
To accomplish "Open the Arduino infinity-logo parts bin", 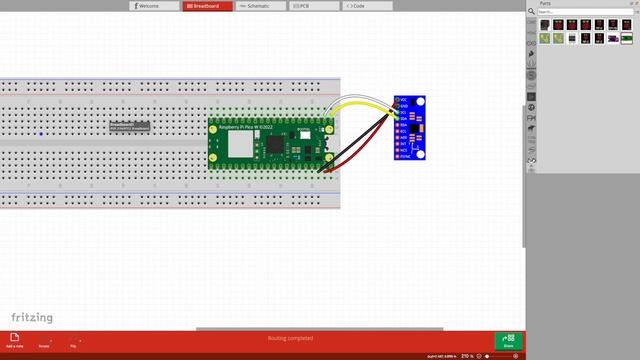I will tap(531, 43).
